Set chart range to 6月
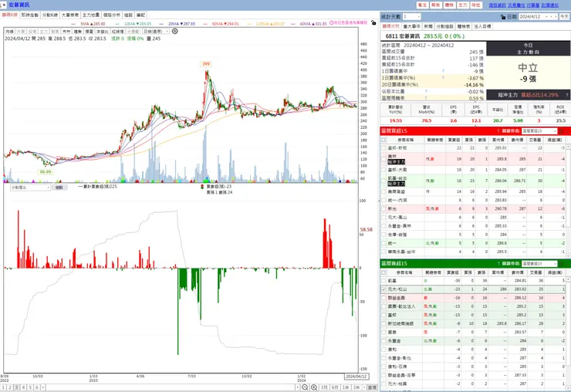 335,387
